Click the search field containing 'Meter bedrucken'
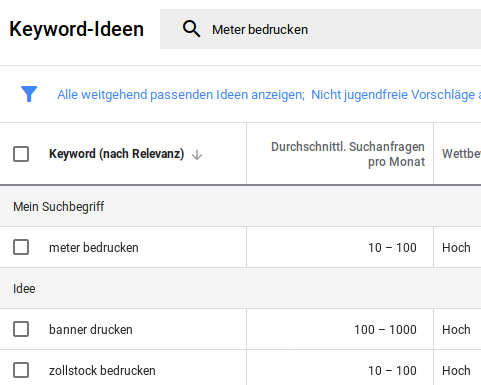This screenshot has height=385, width=481. (320, 29)
